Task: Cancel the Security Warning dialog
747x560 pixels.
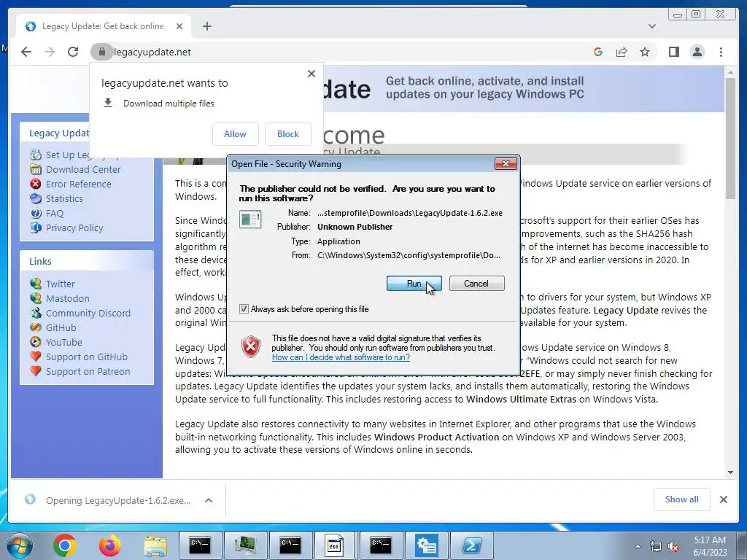Action: tap(476, 284)
